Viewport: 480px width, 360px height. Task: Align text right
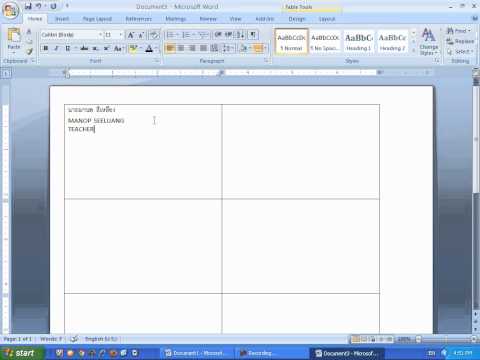point(192,48)
